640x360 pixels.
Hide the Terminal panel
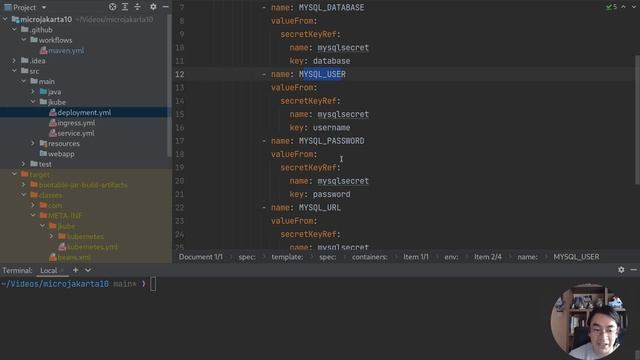633,269
